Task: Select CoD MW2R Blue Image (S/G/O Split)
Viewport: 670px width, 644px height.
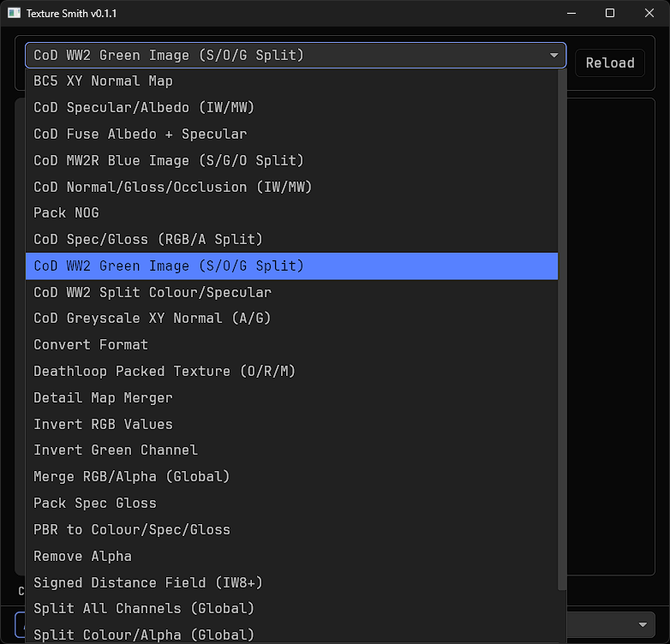Action: [x=291, y=161]
